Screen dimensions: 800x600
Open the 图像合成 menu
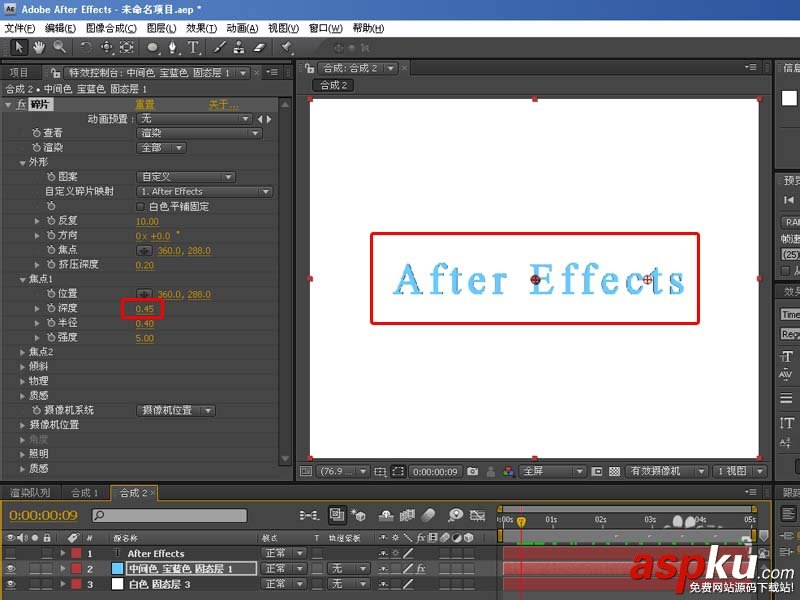coord(111,28)
